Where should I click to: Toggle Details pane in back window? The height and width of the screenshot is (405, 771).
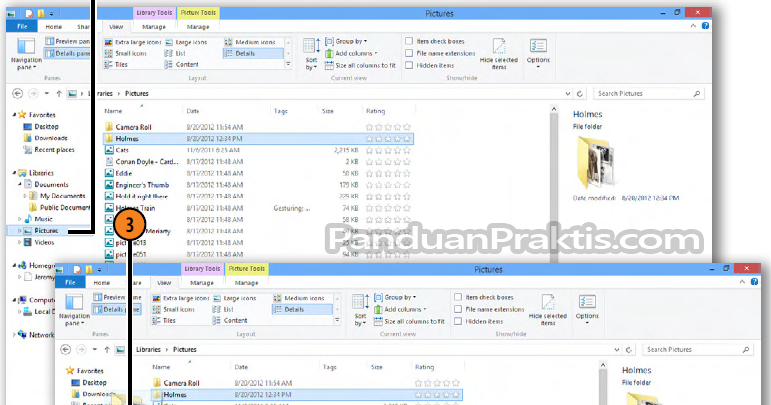point(68,53)
